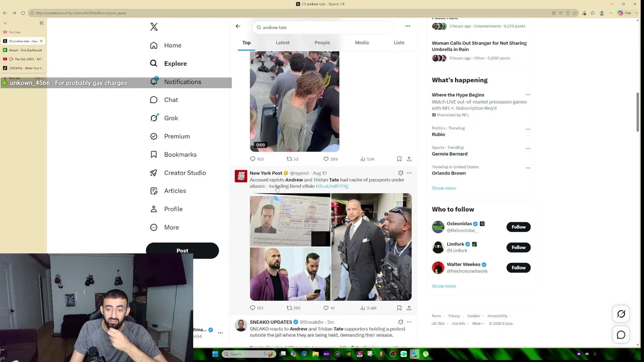Show more under Who to follow
The height and width of the screenshot is (362, 644).
(x=444, y=286)
